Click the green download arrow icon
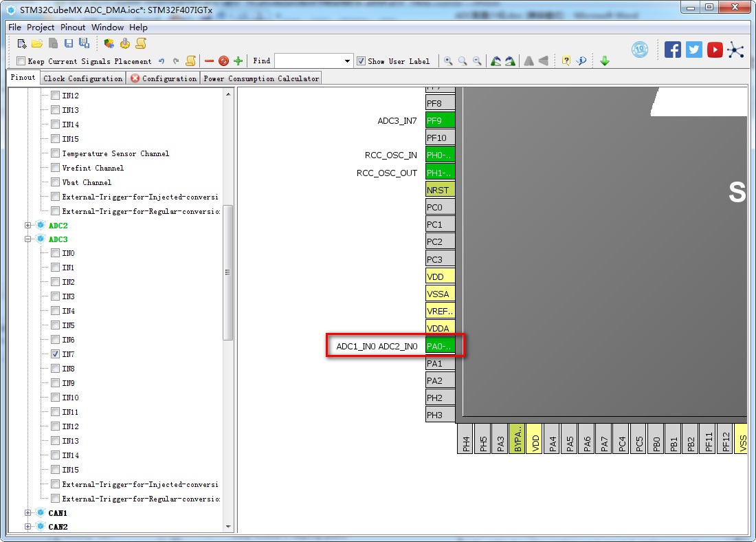The image size is (756, 542). [x=605, y=61]
